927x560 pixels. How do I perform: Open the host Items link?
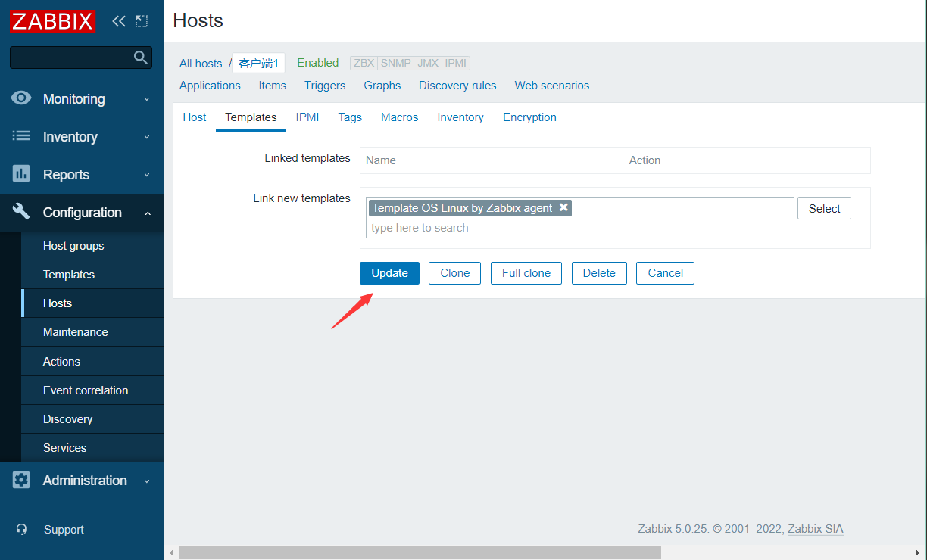click(x=272, y=86)
